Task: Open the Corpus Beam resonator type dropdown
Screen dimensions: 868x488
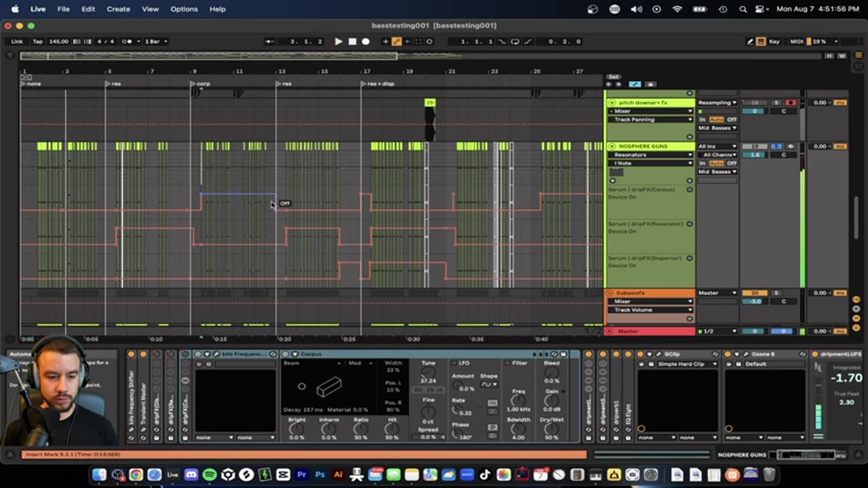Action: pyautogui.click(x=313, y=363)
